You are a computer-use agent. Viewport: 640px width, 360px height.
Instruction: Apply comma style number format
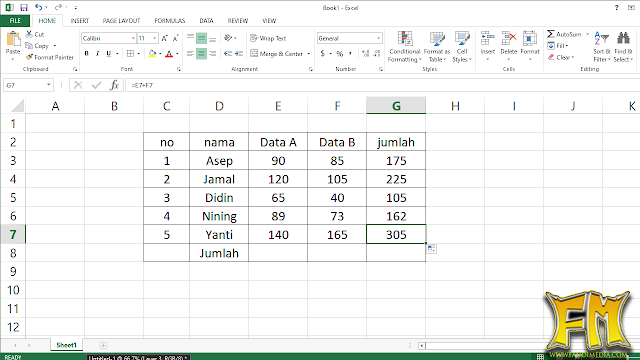350,53
